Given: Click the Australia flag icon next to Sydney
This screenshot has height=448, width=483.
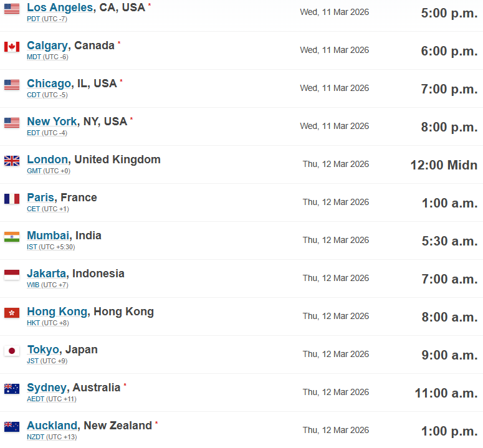Looking at the screenshot, I should [x=12, y=389].
